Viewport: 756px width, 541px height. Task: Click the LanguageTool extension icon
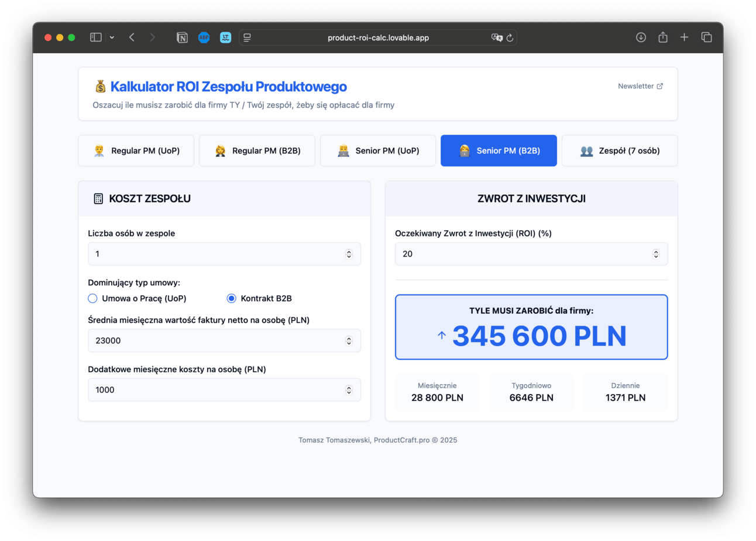coord(225,37)
